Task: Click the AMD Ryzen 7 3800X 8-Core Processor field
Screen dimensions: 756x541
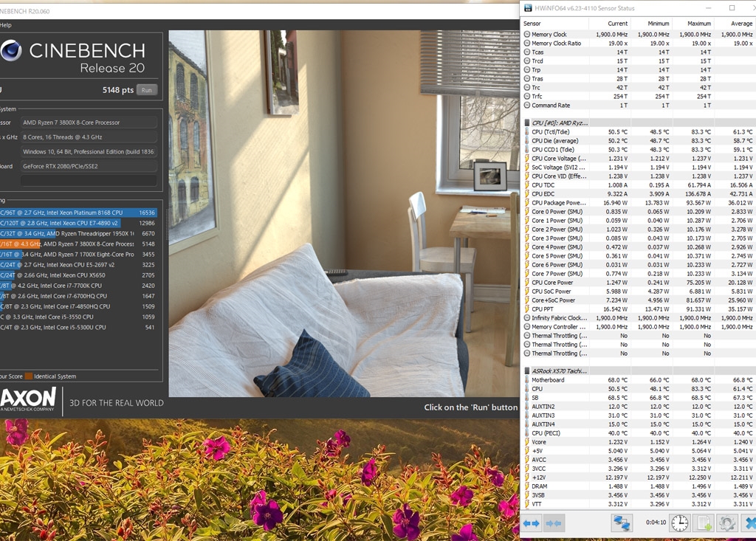Action: [x=89, y=123]
